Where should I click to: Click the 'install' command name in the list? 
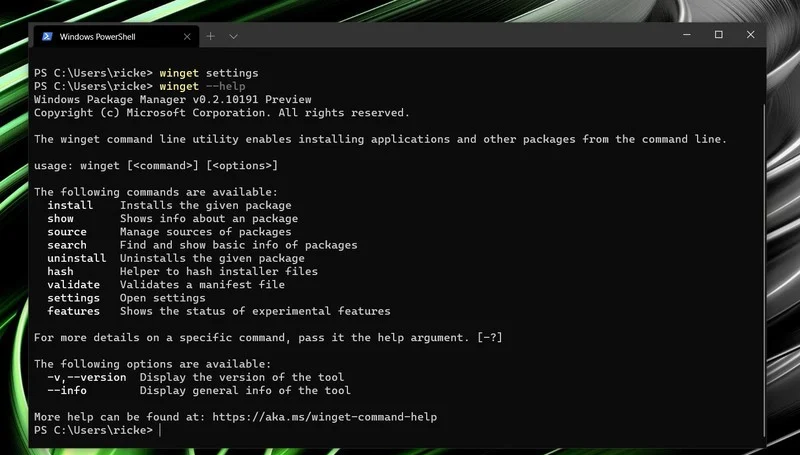click(70, 205)
